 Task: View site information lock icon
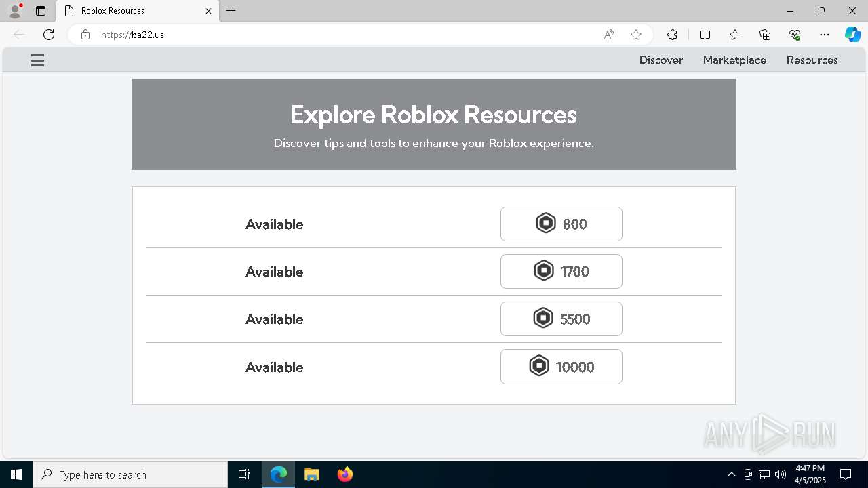pyautogui.click(x=85, y=35)
